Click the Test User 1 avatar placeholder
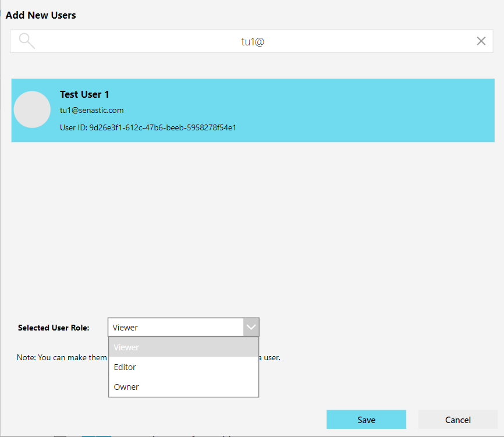The image size is (504, 437). click(x=32, y=109)
